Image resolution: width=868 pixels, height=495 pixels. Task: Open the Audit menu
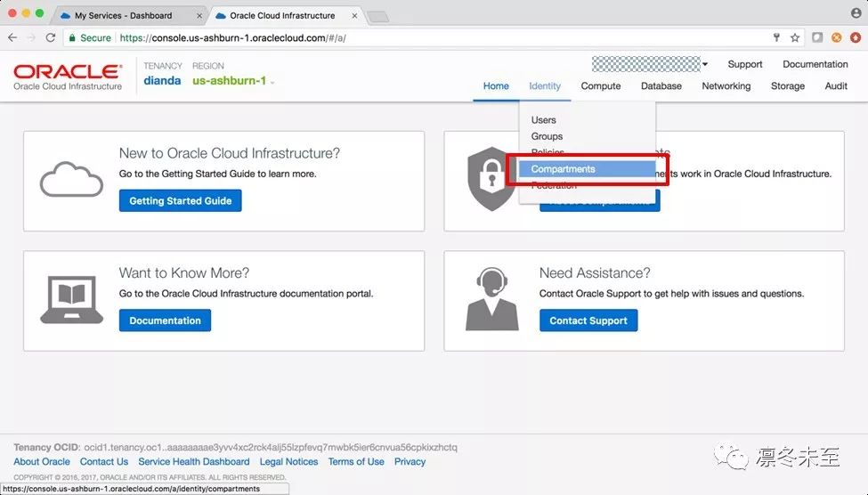click(836, 85)
